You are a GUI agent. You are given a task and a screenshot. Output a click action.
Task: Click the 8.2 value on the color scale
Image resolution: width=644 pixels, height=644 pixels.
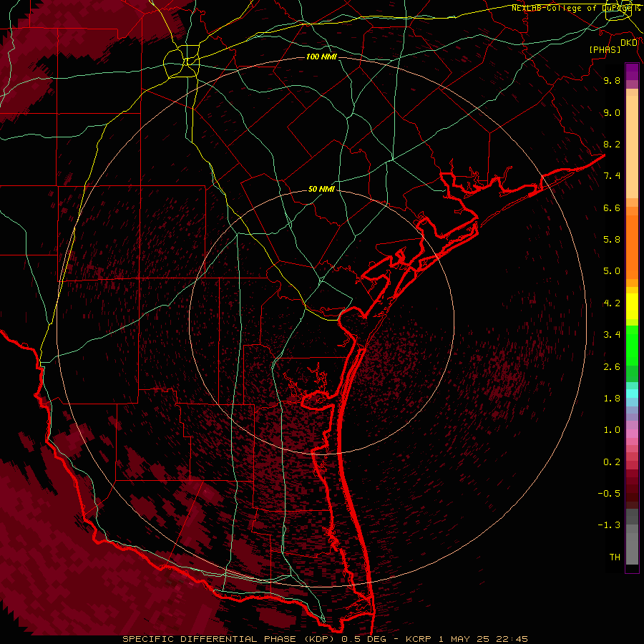pyautogui.click(x=612, y=144)
